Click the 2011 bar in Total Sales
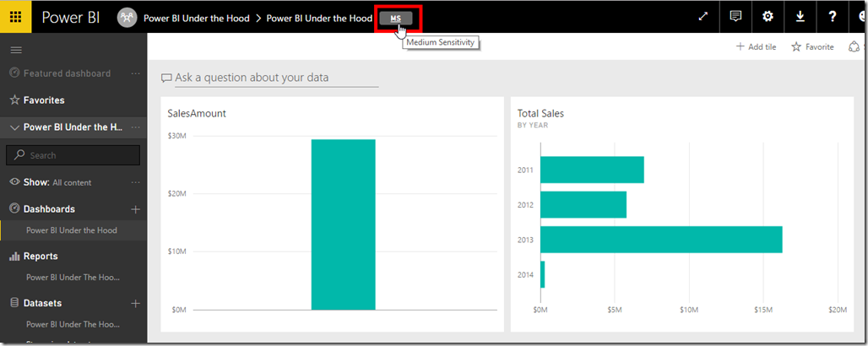The image size is (868, 346). click(x=592, y=170)
